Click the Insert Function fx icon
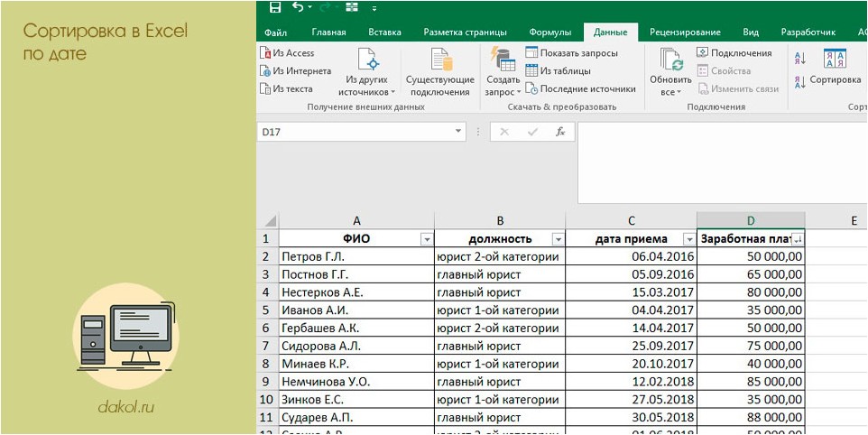This screenshot has width=868, height=435. click(x=560, y=132)
